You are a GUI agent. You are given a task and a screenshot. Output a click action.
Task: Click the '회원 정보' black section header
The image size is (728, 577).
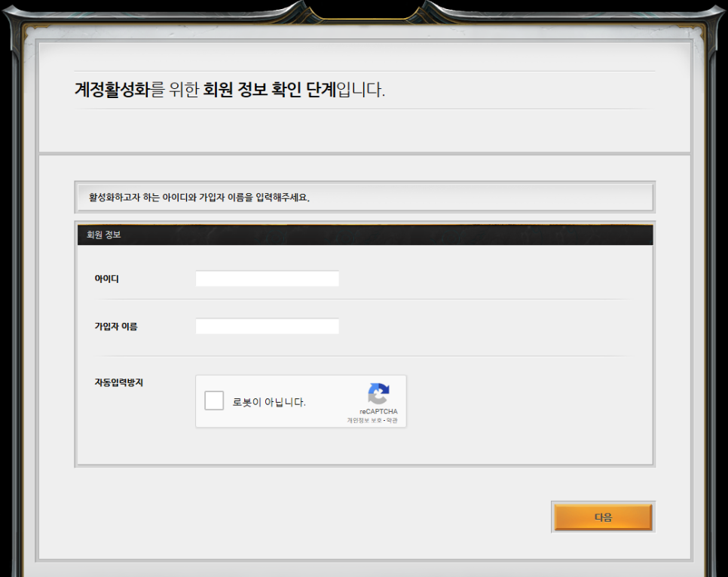pyautogui.click(x=365, y=235)
